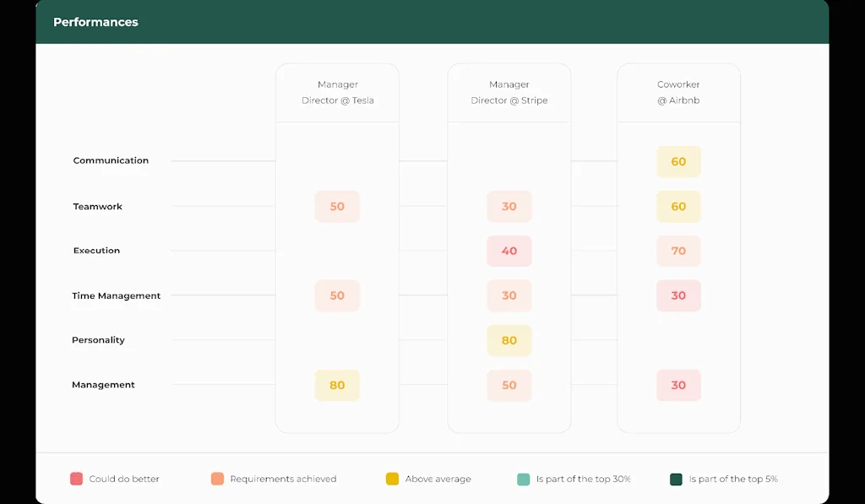The image size is (865, 504).
Task: Open the Coworker @ Airbnb column header
Action: click(678, 92)
